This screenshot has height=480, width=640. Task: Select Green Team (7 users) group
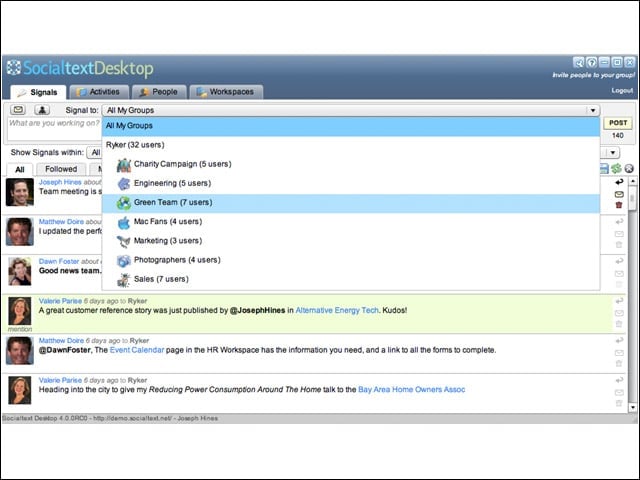coord(351,202)
